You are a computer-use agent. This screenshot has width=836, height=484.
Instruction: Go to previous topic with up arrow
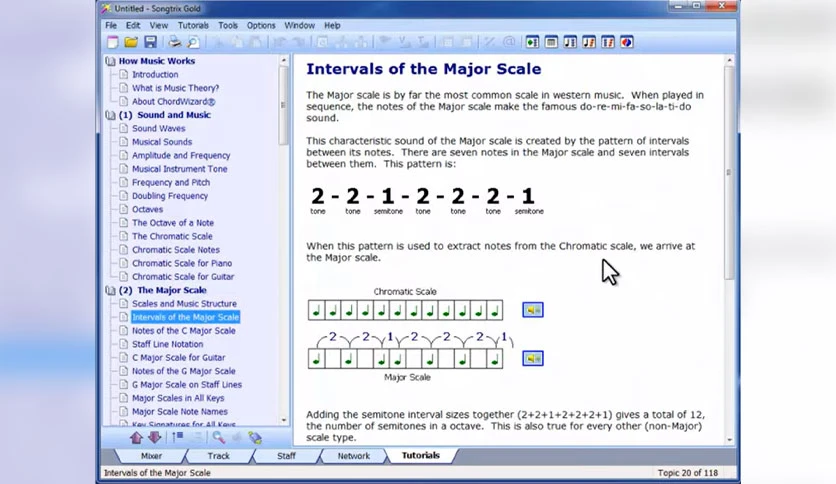pyautogui.click(x=136, y=438)
